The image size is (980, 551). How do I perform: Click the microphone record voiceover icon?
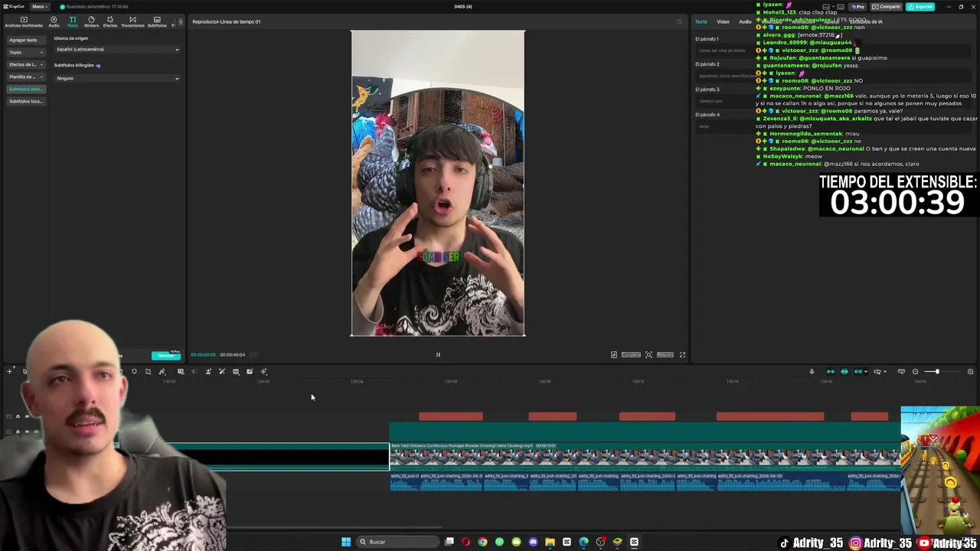(x=812, y=372)
